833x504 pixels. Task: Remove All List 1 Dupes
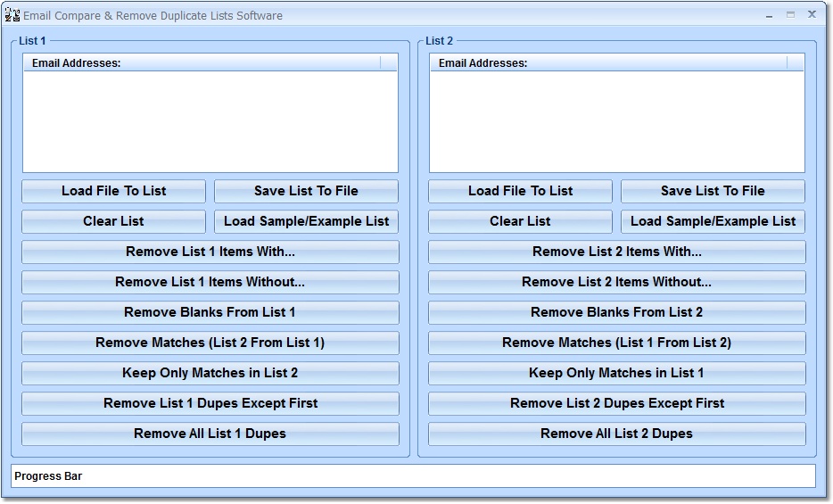(210, 434)
